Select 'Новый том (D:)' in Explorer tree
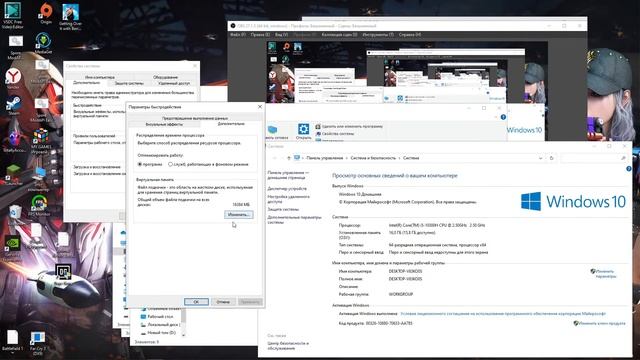 pos(158,333)
